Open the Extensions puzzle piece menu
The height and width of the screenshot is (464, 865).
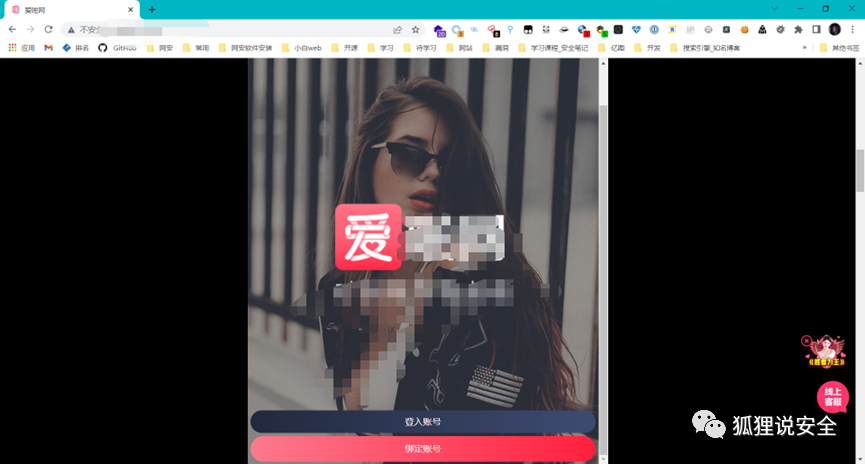pos(798,30)
